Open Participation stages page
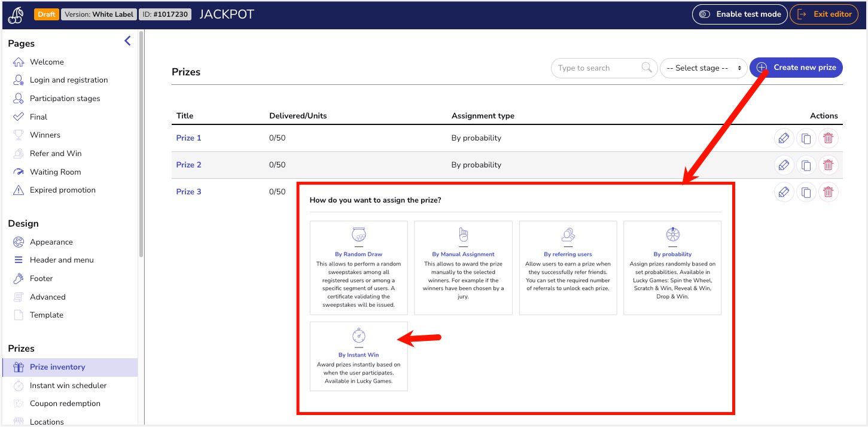 pos(65,99)
